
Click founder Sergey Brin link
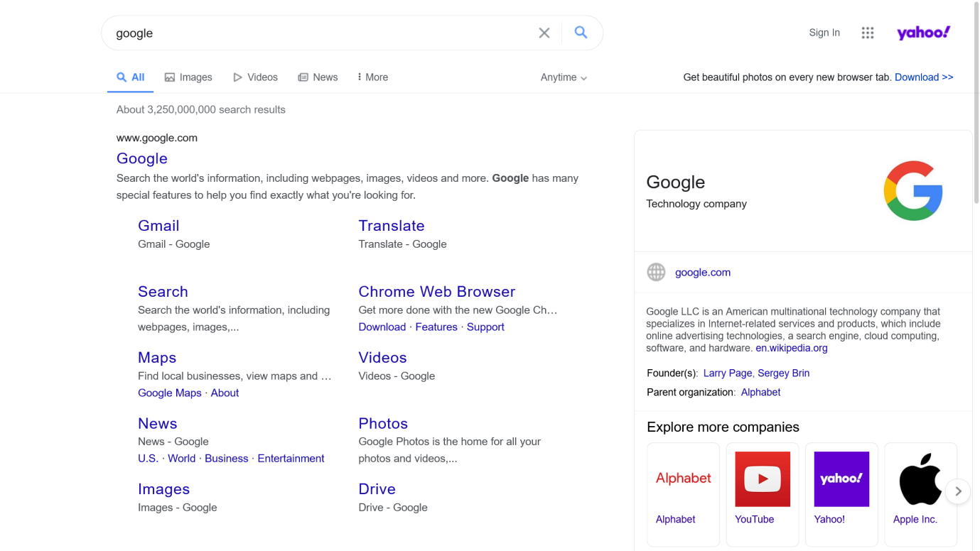(784, 373)
